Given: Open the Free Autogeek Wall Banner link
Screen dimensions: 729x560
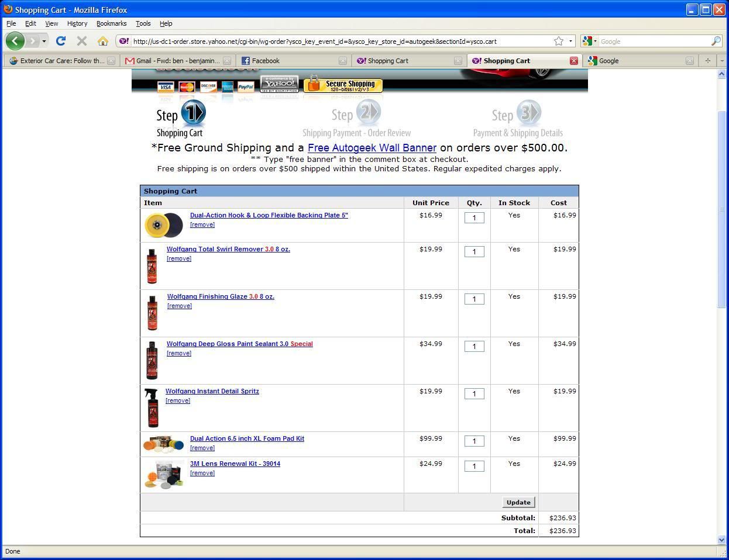Looking at the screenshot, I should coord(372,148).
